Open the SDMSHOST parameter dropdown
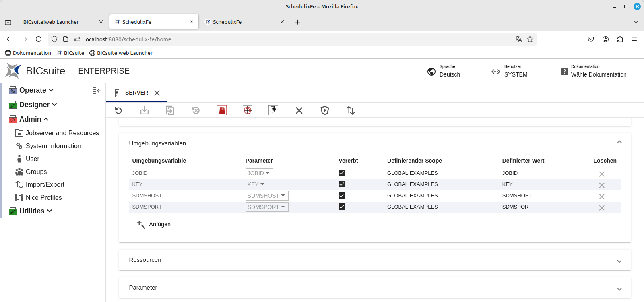The width and height of the screenshot is (644, 302). [x=267, y=196]
